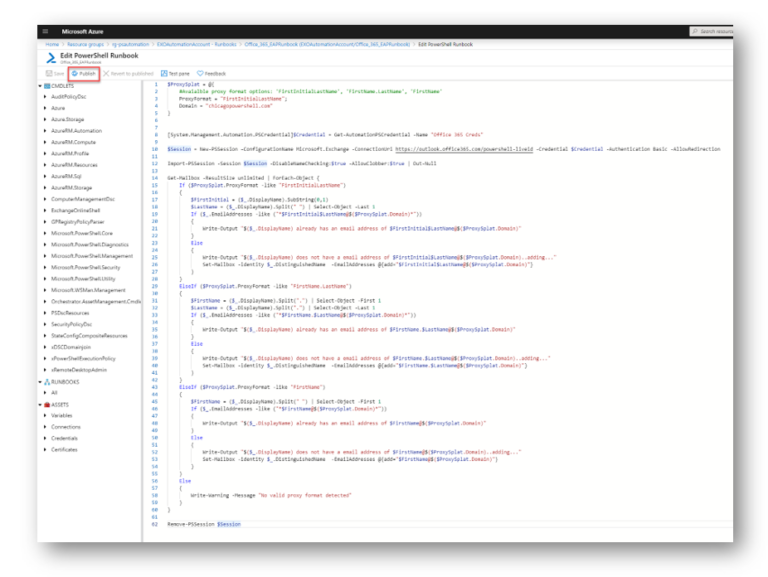
Task: Select Microsoft.PowerShell.Diagnostics in the tree
Action: [90, 244]
